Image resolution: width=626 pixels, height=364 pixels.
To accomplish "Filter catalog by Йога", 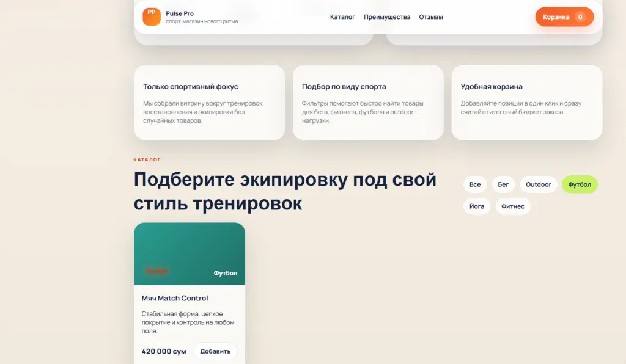I will 477,206.
